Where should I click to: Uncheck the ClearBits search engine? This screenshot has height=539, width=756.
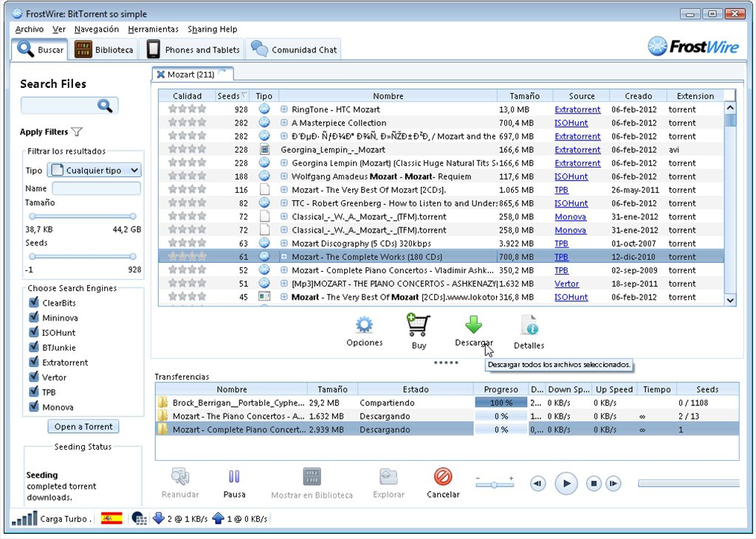click(x=33, y=303)
